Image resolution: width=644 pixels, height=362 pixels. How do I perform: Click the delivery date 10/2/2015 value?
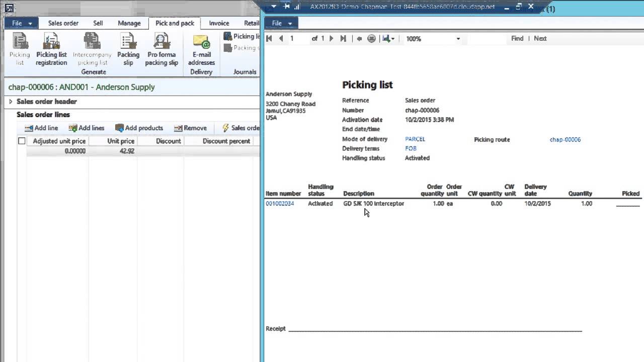537,204
